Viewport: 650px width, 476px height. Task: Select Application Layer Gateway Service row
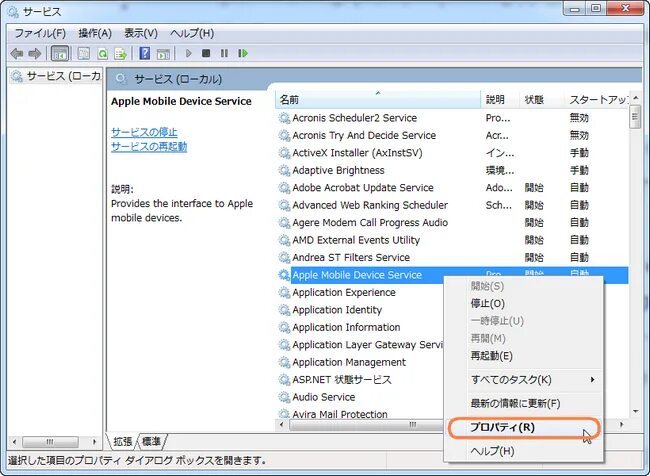[360, 345]
